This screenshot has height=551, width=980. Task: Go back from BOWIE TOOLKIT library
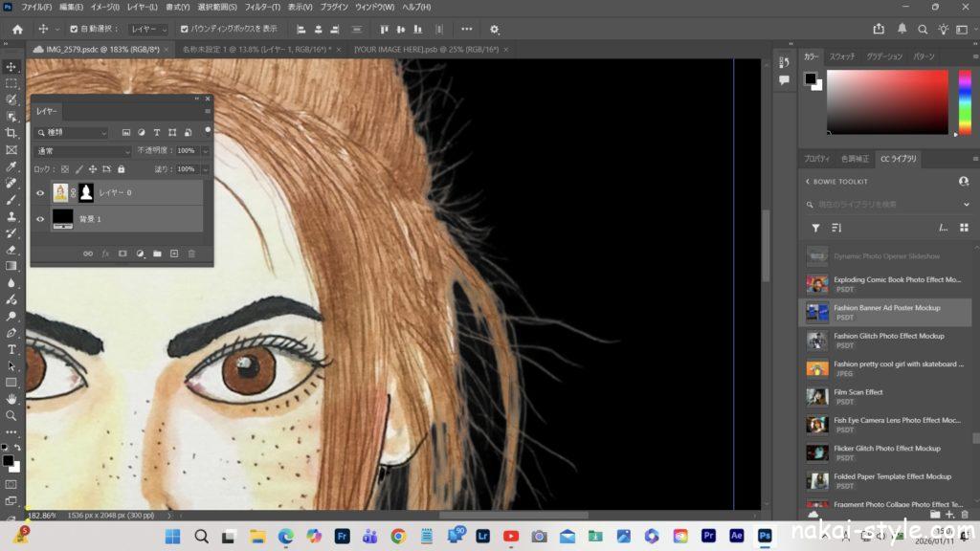807,181
